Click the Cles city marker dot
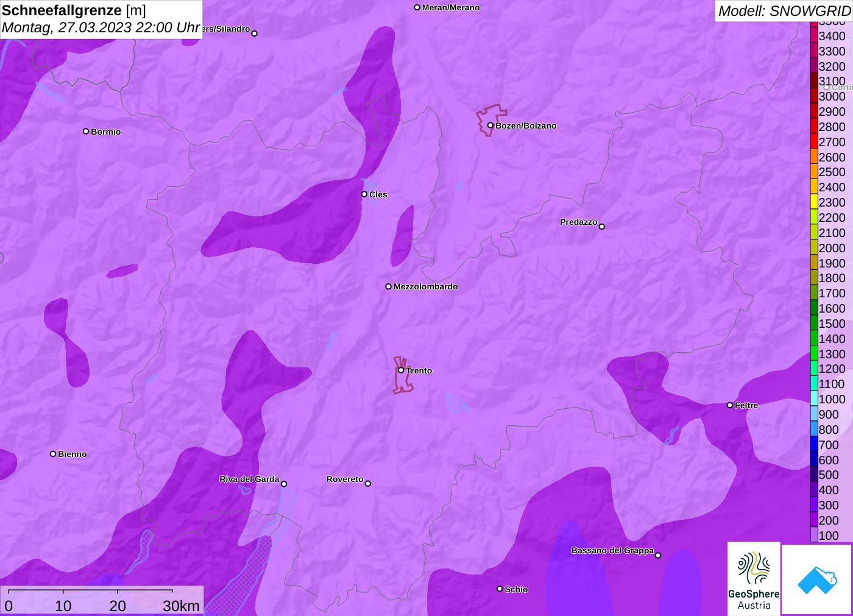Screen dimensions: 853x616 pos(364,194)
